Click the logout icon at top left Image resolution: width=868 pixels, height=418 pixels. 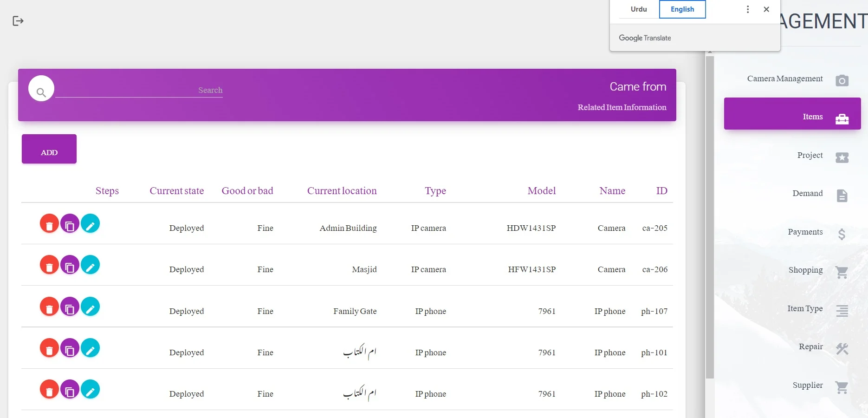tap(18, 21)
